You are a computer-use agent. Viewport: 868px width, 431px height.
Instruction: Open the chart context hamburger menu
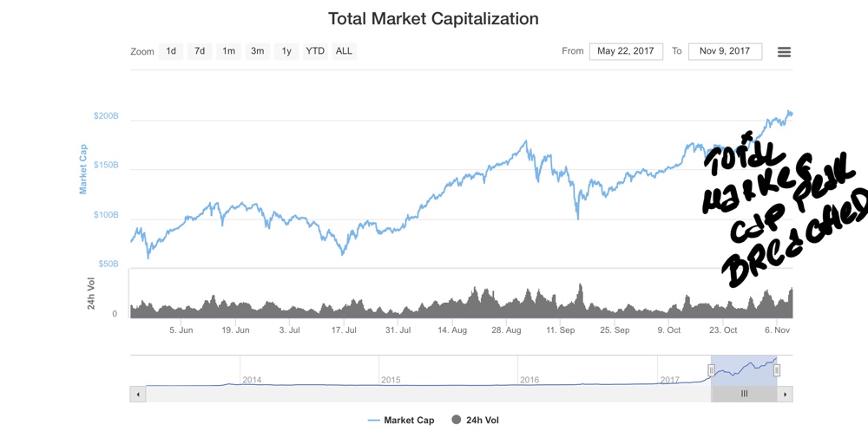click(784, 52)
